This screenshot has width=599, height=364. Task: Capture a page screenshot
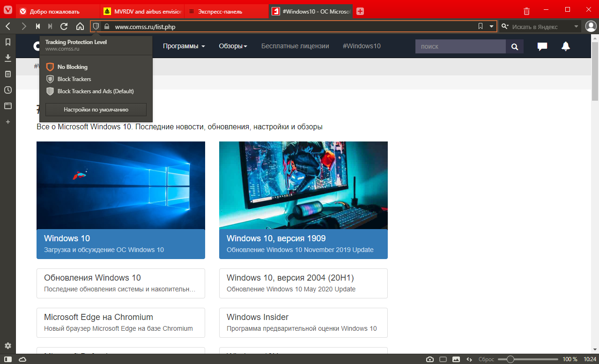pos(430,359)
